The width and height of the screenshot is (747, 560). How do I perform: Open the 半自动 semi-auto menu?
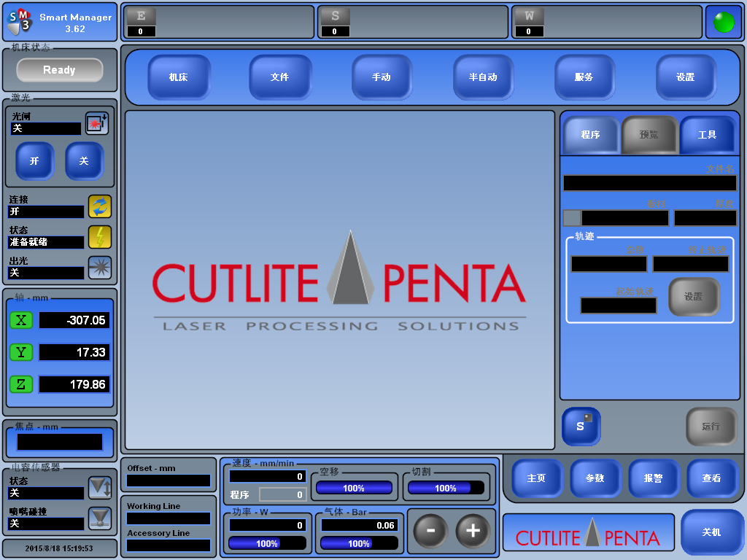point(484,77)
